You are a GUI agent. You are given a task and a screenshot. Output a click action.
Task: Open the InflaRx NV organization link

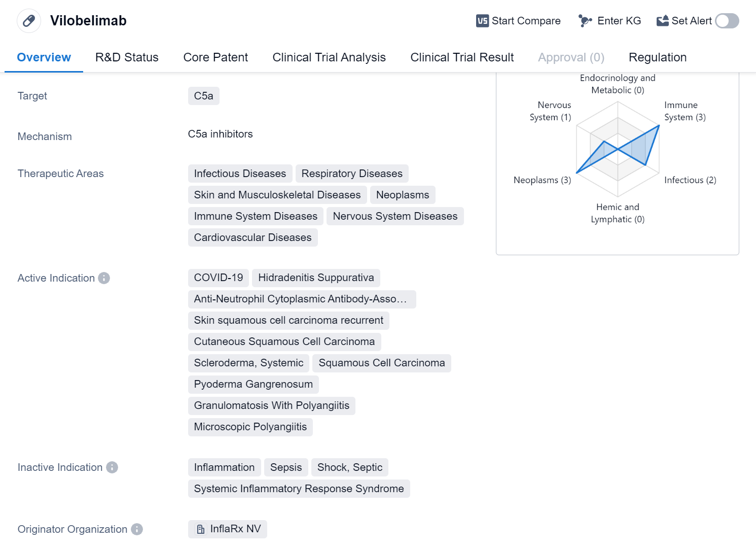[235, 529]
